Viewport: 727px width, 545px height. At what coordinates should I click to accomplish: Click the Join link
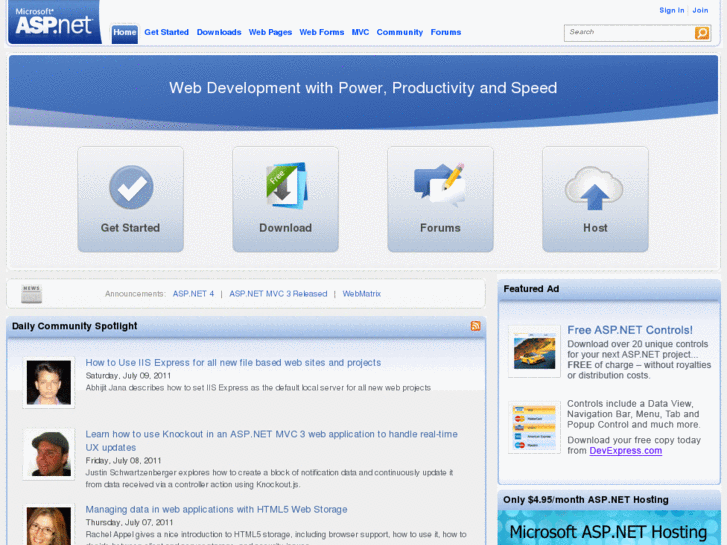click(700, 10)
